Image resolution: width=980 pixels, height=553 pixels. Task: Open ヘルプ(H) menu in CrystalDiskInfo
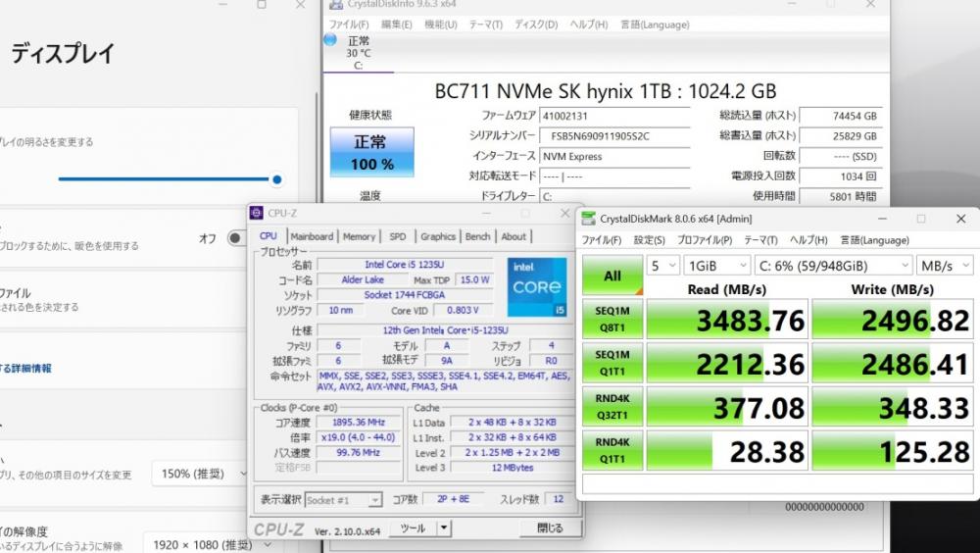click(589, 25)
